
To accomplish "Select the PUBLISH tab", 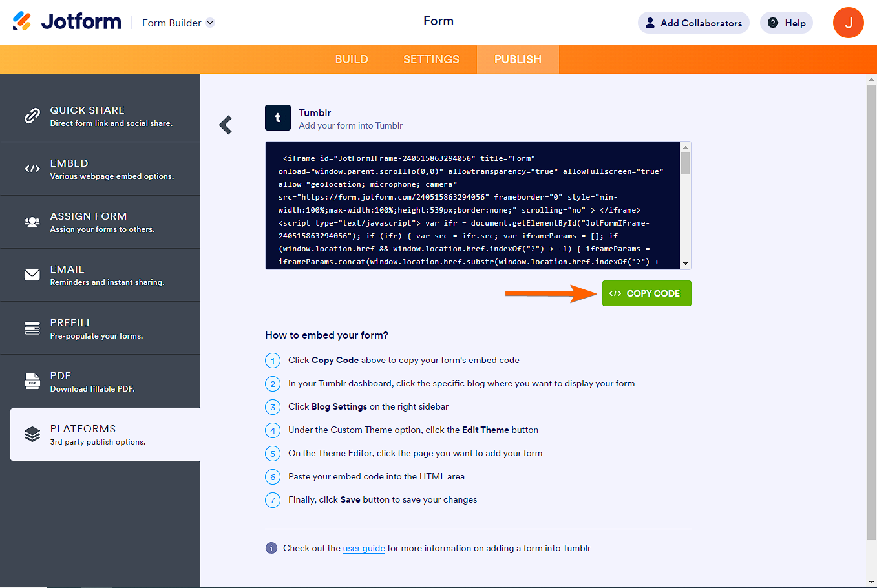I will tap(518, 59).
